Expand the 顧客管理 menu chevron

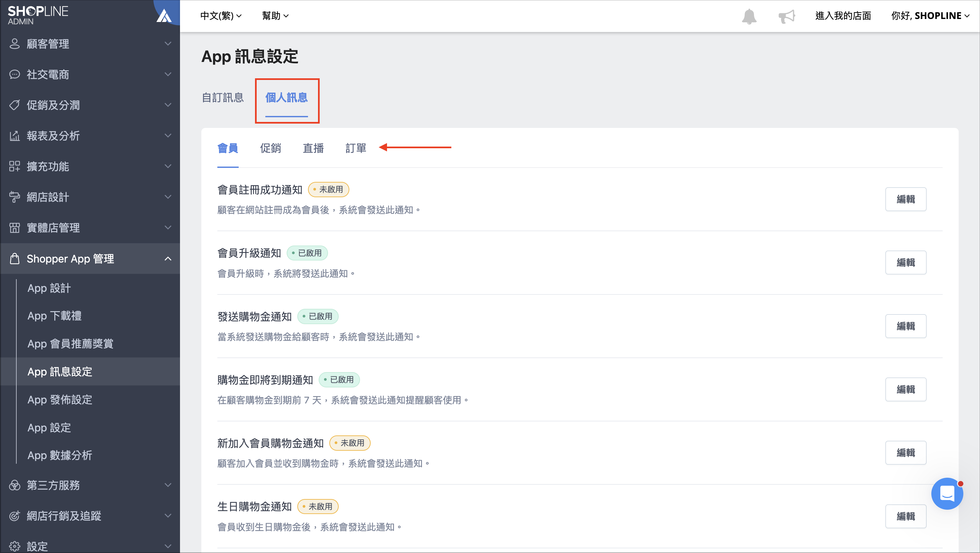(168, 43)
